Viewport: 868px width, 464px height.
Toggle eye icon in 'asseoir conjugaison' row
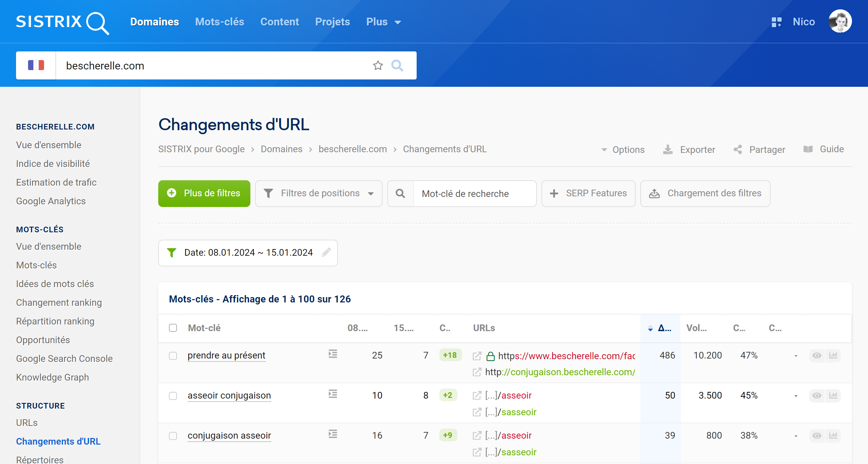pos(817,396)
